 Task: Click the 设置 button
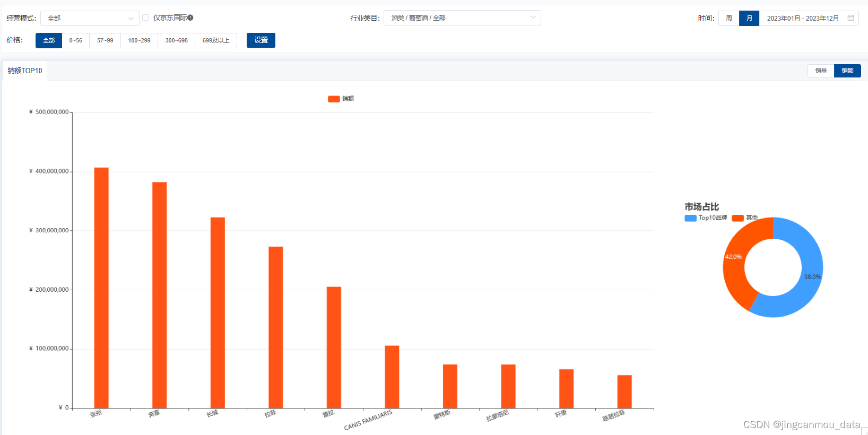tap(261, 40)
